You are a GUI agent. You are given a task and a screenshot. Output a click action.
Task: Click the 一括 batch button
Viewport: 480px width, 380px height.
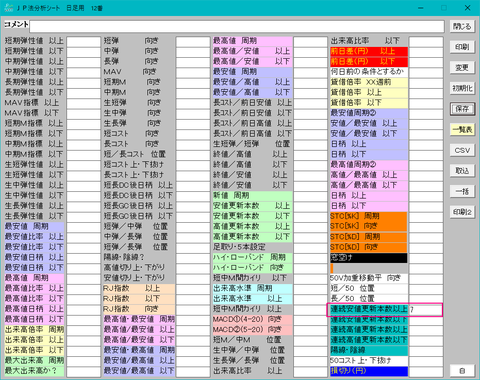coord(462,191)
